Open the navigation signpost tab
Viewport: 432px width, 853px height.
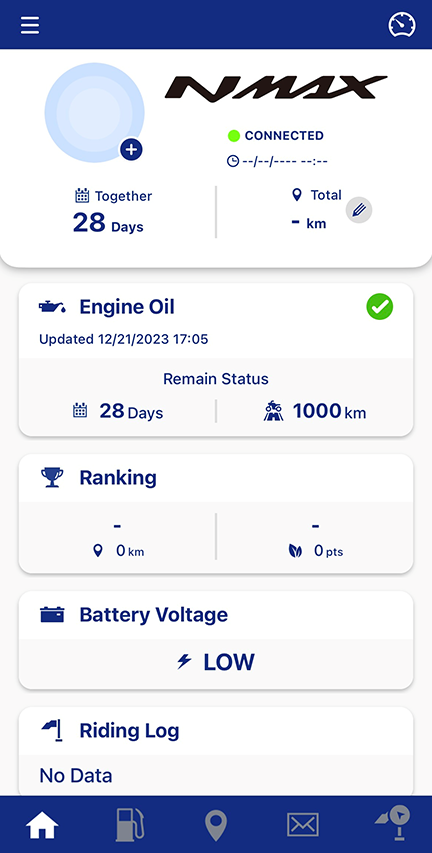tap(391, 824)
